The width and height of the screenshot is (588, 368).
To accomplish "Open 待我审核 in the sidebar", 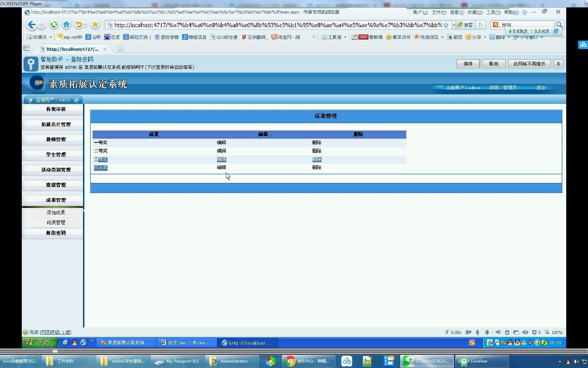I will click(56, 109).
